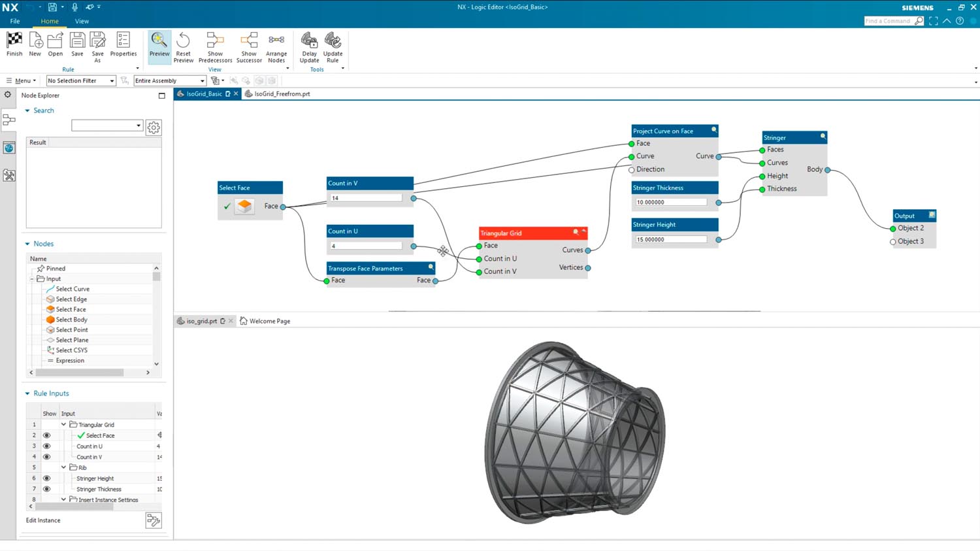The image size is (980, 551).
Task: Click the Arrange Nodes icon
Action: coord(276,41)
